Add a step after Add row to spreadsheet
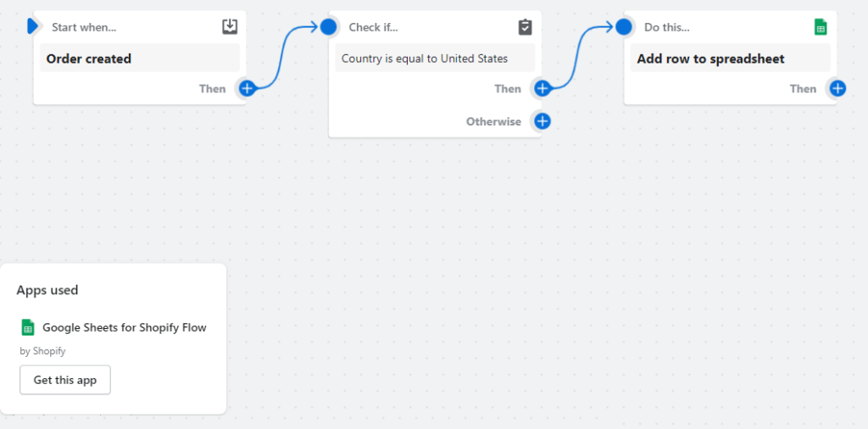Viewport: 868px width, 429px height. tap(837, 88)
